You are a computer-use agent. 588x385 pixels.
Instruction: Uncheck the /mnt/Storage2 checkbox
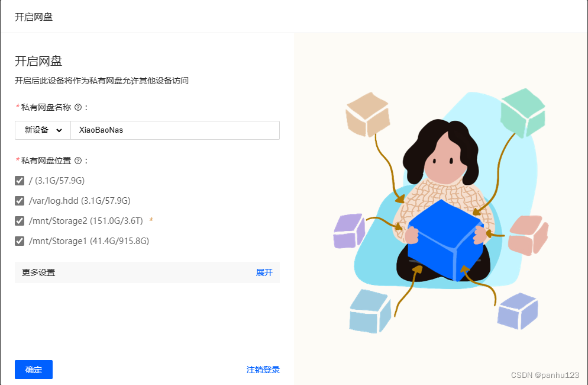(20, 221)
